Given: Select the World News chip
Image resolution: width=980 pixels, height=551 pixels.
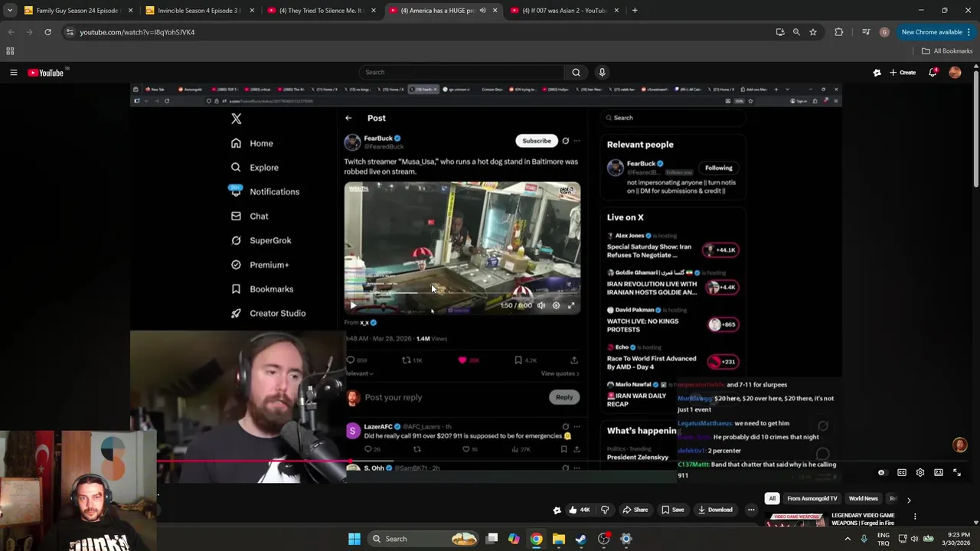Looking at the screenshot, I should (x=863, y=499).
